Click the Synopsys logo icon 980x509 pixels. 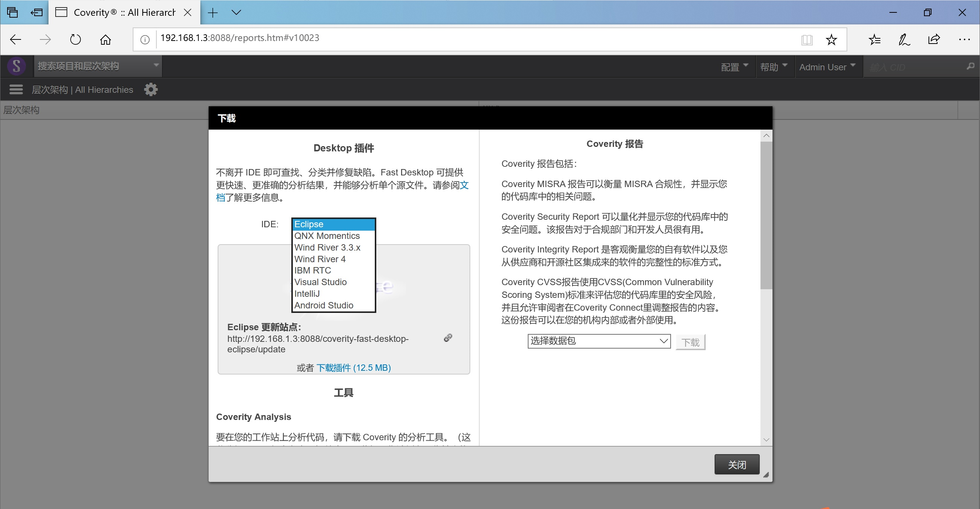[17, 66]
